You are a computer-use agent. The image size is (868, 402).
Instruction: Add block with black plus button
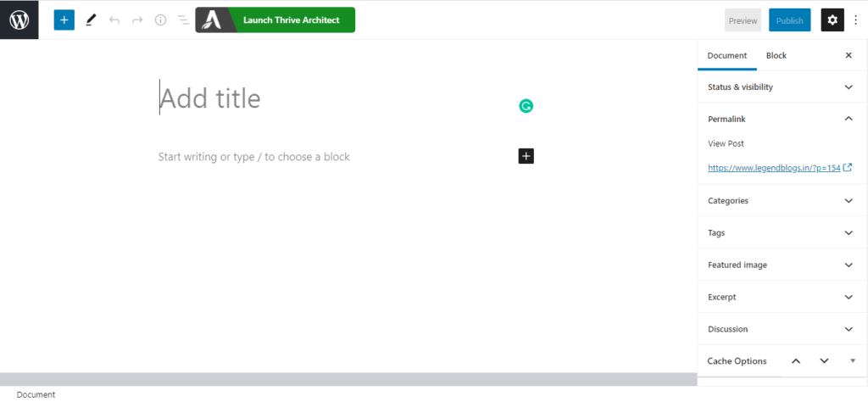tap(526, 156)
